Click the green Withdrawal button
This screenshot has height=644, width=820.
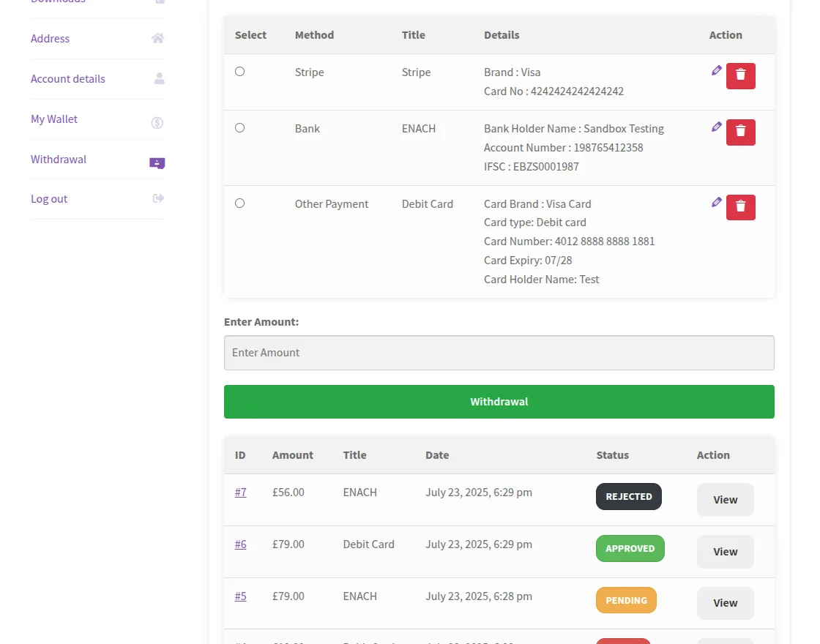[x=499, y=401]
